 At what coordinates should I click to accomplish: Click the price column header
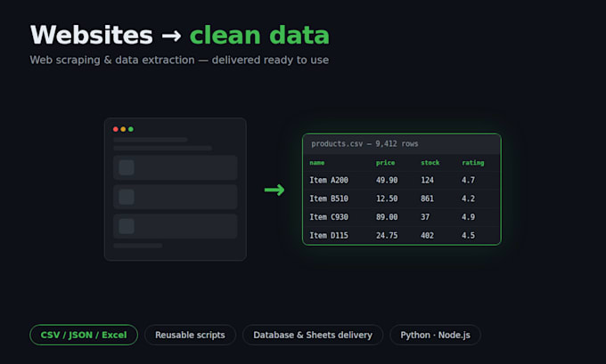[x=385, y=163]
